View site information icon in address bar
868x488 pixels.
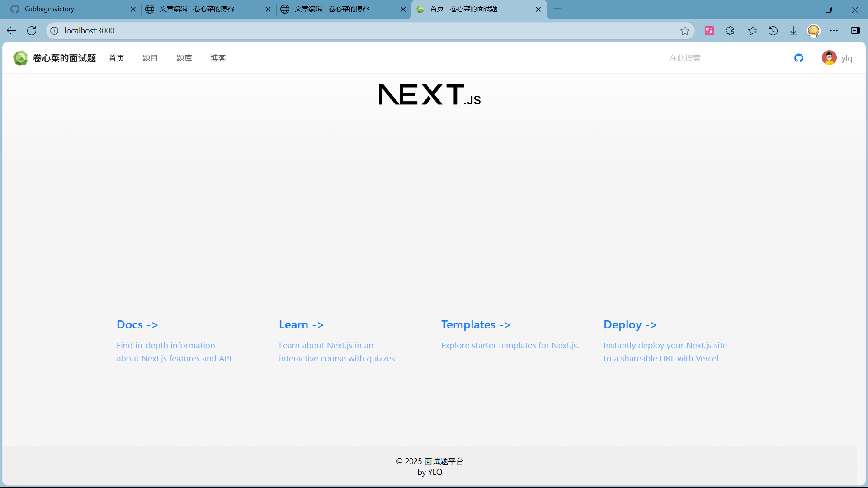[54, 31]
